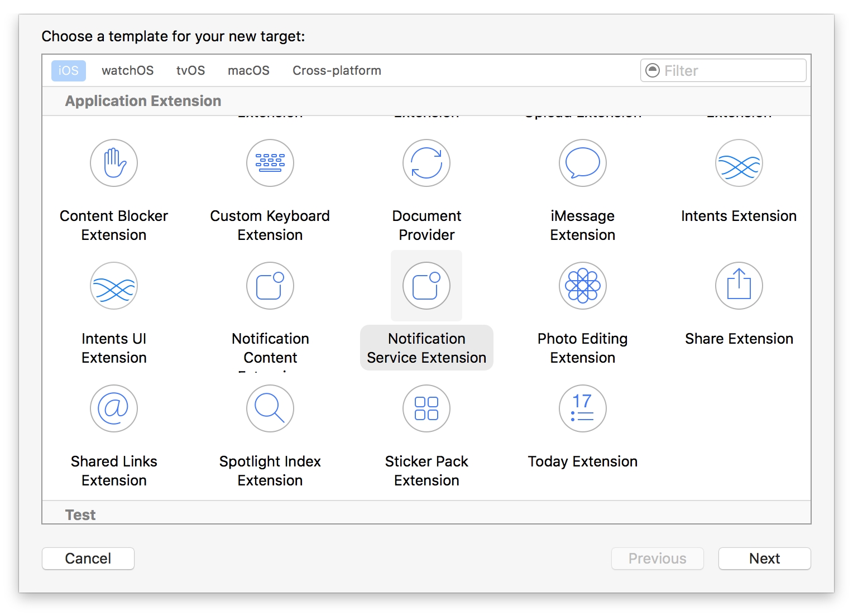
Task: Pick the Spotlight Index Extension magnifier icon
Action: [x=270, y=408]
